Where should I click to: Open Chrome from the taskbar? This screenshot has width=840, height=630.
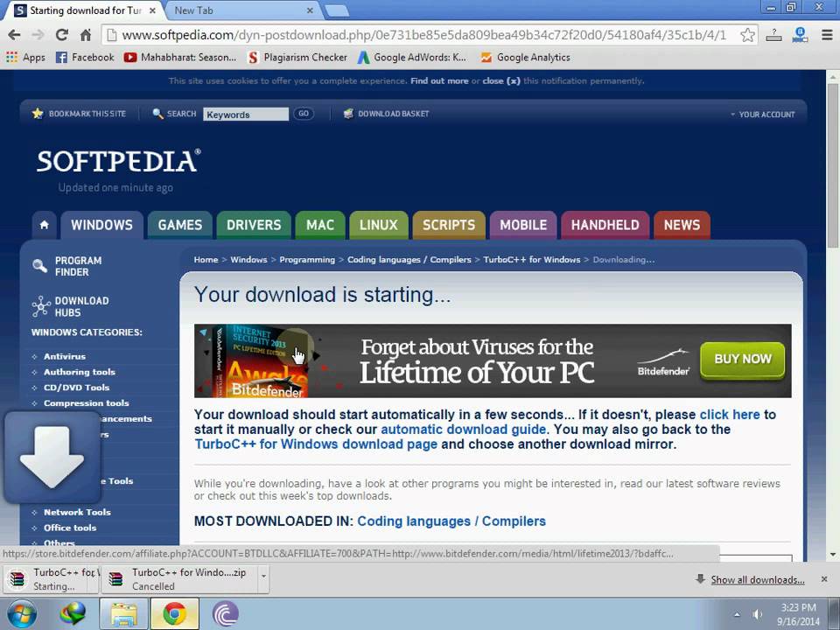point(175,614)
